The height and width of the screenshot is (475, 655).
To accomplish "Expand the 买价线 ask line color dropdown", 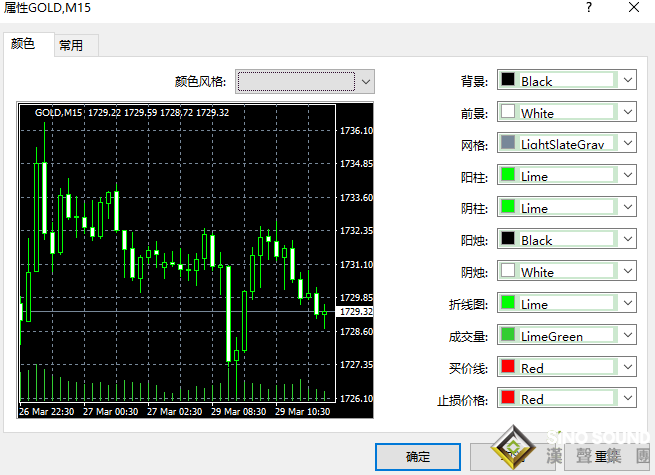I will click(566, 367).
